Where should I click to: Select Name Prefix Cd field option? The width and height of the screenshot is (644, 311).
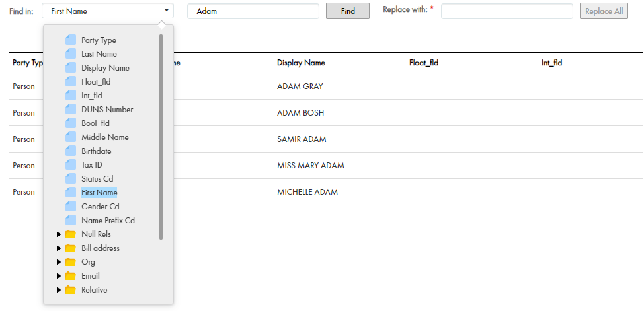click(108, 221)
